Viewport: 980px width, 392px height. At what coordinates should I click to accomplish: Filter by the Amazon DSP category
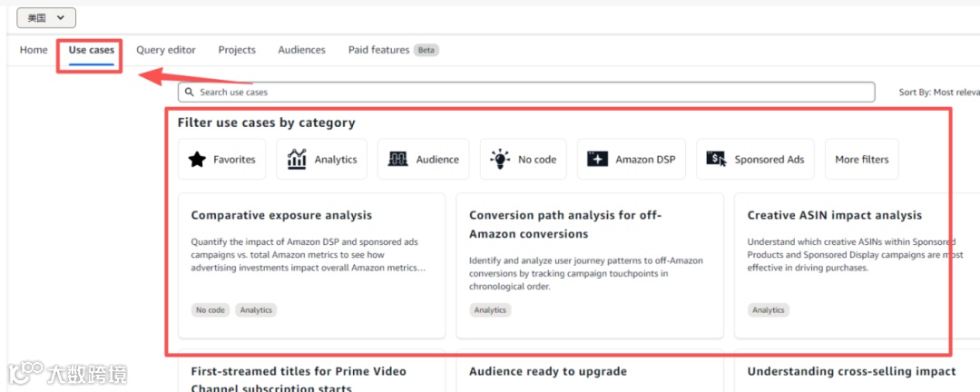(x=632, y=160)
